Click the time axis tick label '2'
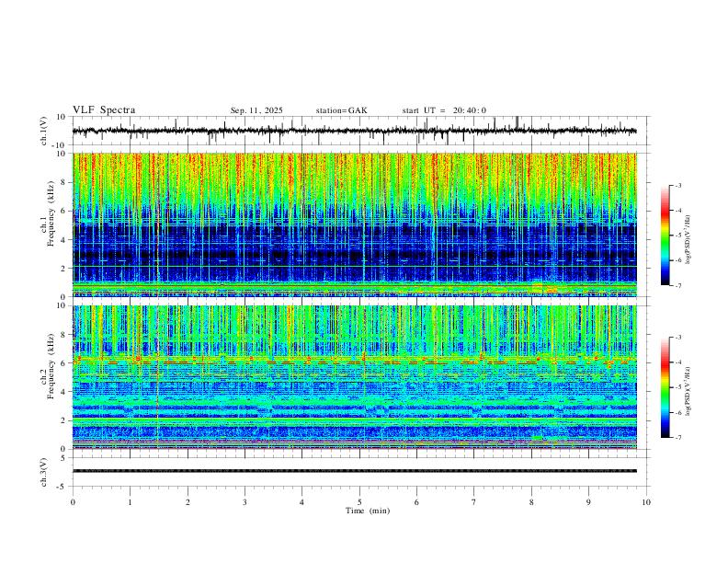 (188, 502)
